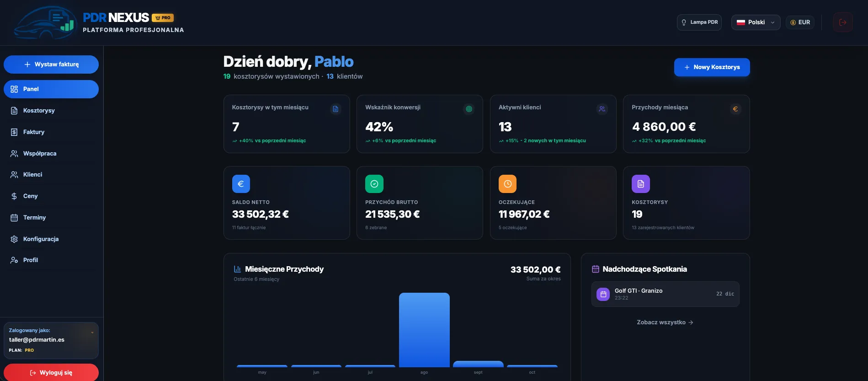
Task: Click the orange clock icon on Oczekujące
Action: (x=507, y=184)
